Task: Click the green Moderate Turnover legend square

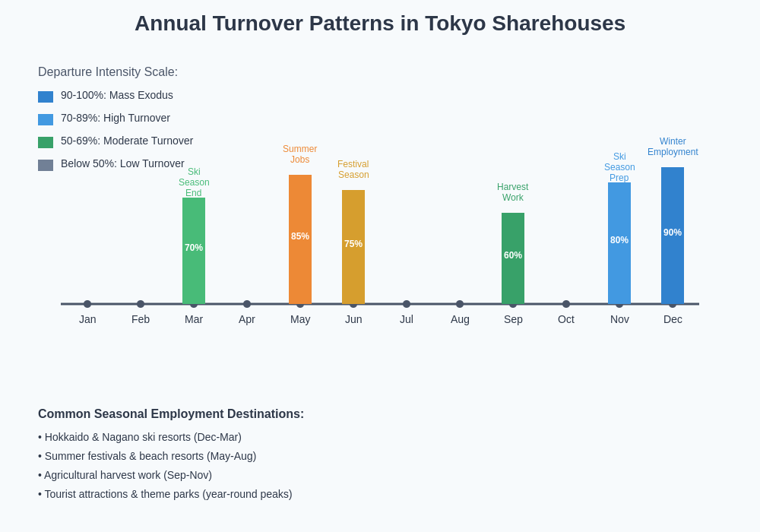Action: pyautogui.click(x=46, y=142)
